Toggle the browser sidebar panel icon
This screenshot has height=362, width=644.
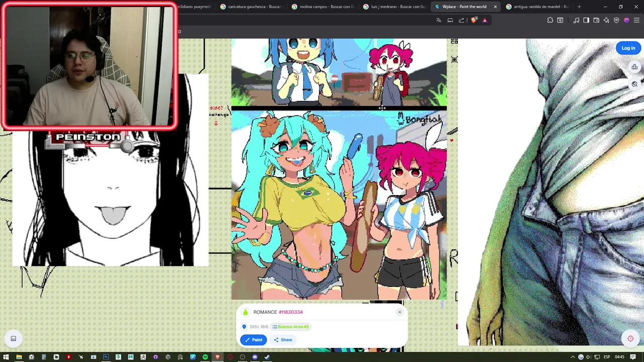coord(586,20)
